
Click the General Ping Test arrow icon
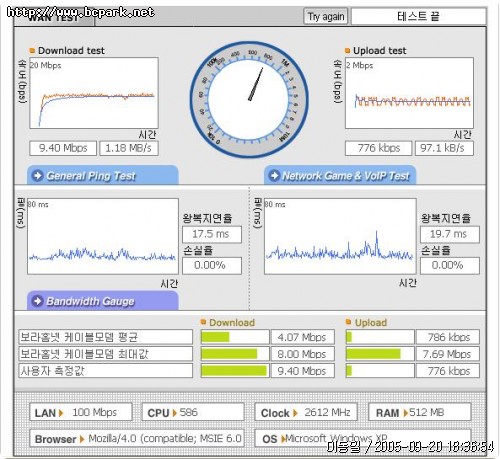click(38, 175)
